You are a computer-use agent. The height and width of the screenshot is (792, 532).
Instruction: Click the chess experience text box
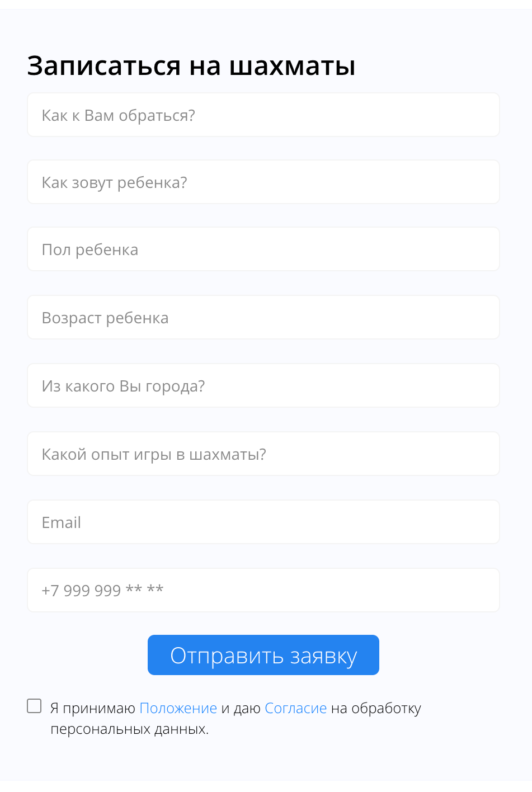point(263,454)
